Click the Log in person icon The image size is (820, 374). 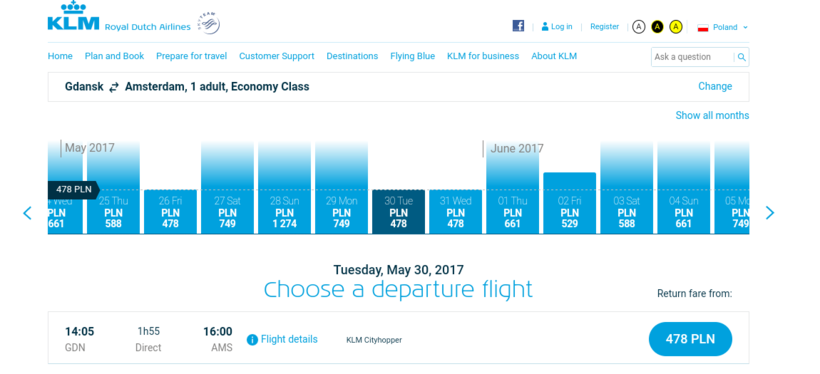click(x=545, y=26)
